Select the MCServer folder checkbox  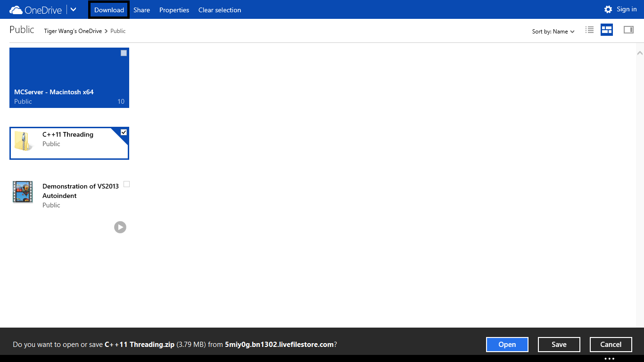(x=124, y=53)
